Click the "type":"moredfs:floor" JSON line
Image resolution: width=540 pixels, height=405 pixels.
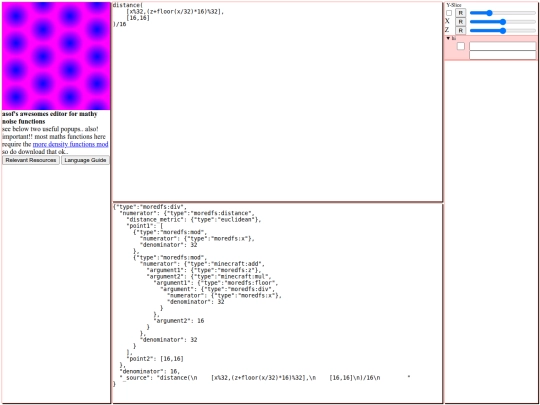click(x=216, y=283)
